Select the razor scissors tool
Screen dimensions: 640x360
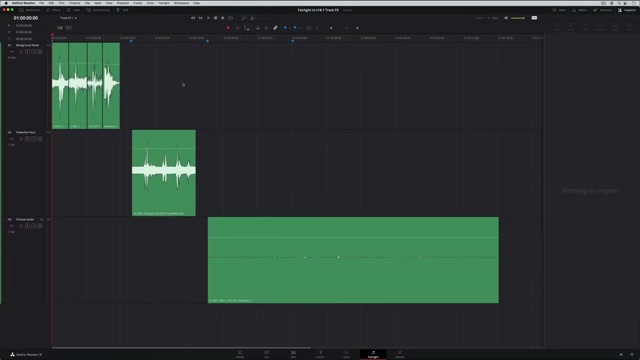258,28
